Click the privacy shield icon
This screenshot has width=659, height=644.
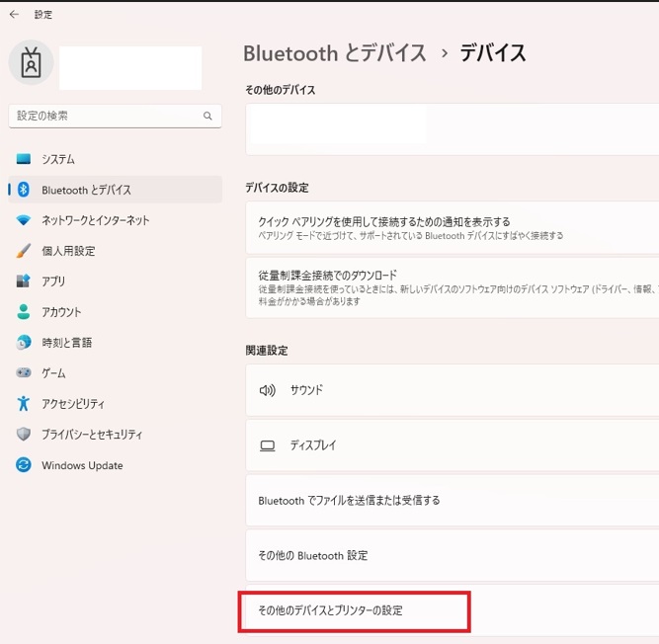pos(24,434)
